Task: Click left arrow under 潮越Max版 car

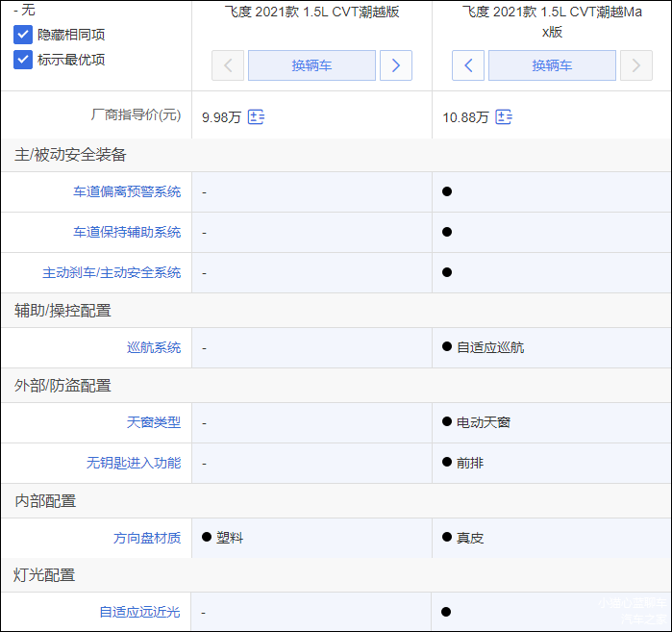Action: (x=468, y=65)
